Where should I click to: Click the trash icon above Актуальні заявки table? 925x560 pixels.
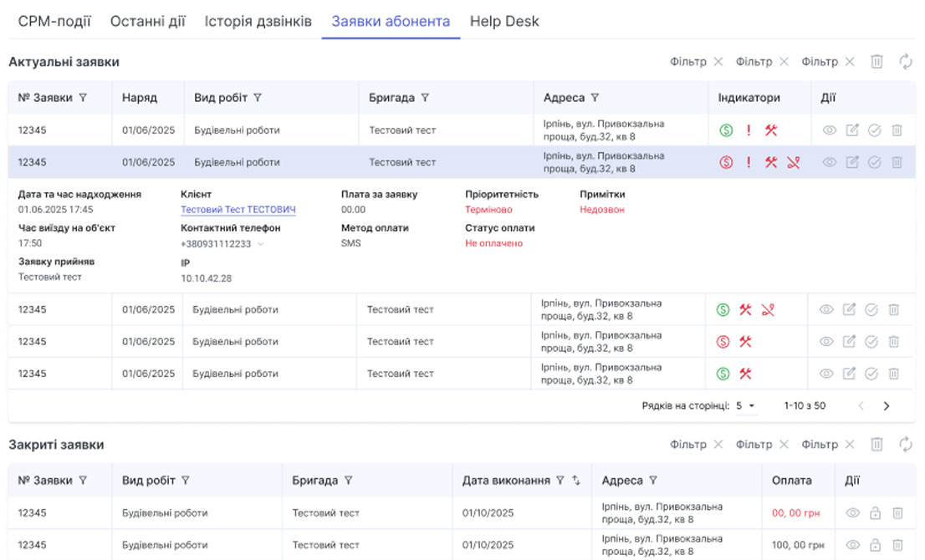point(876,61)
